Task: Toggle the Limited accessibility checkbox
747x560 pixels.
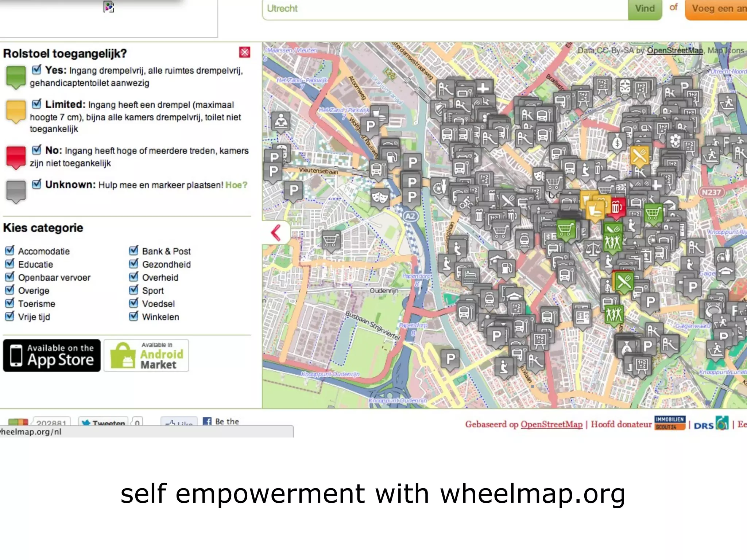Action: [36, 104]
